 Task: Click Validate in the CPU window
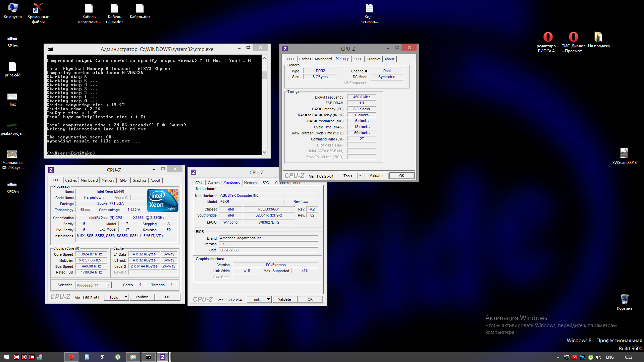click(142, 297)
